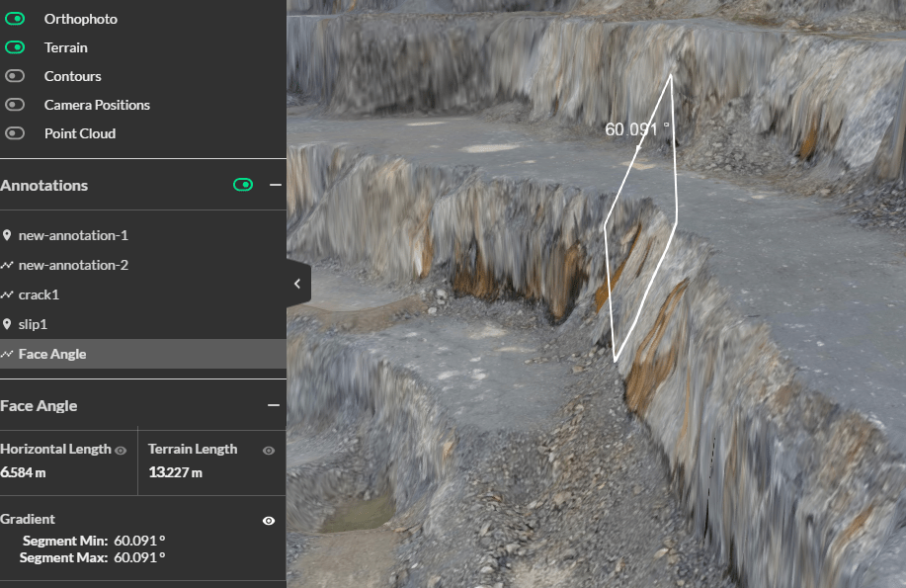Collapse the sidebar using the left chevron

pos(297,283)
